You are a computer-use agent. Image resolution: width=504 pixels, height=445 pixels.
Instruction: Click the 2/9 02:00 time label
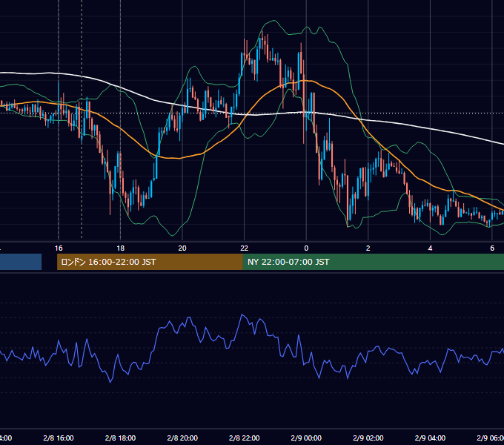click(x=368, y=438)
